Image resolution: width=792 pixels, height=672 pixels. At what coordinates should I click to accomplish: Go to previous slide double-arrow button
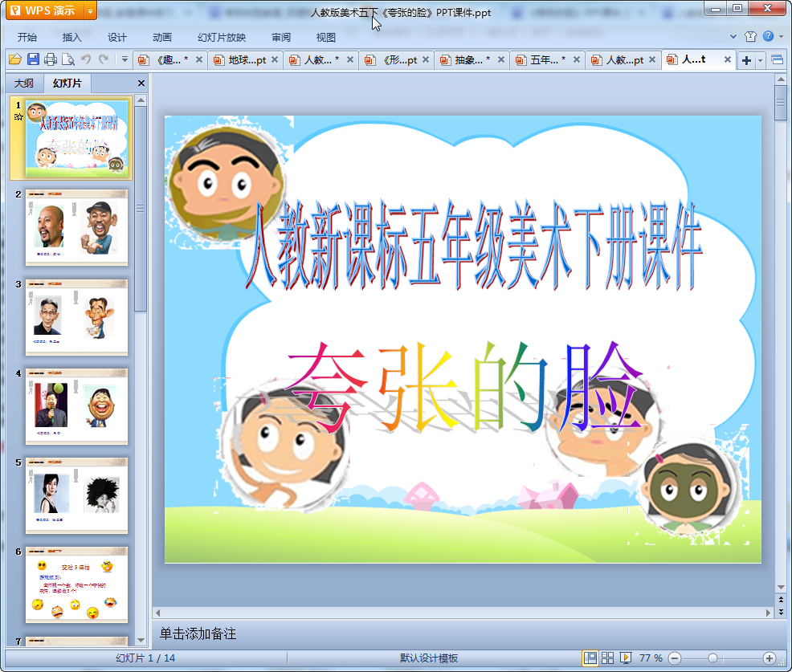[781, 600]
